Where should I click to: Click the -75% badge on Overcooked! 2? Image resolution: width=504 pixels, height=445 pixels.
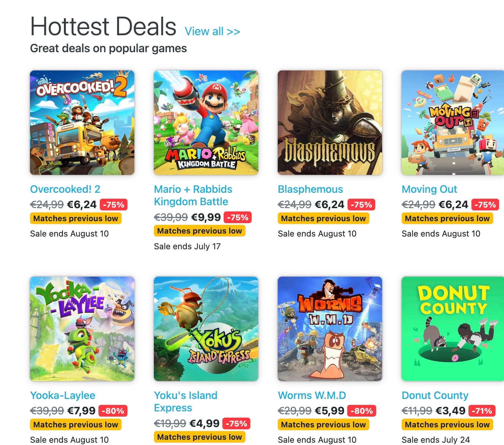[x=114, y=205]
